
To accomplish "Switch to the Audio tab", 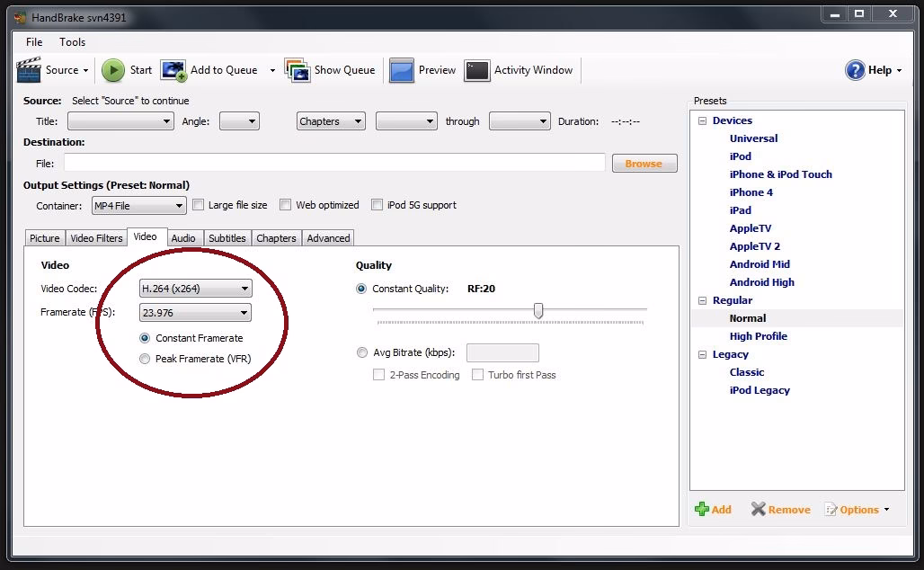I will 183,238.
